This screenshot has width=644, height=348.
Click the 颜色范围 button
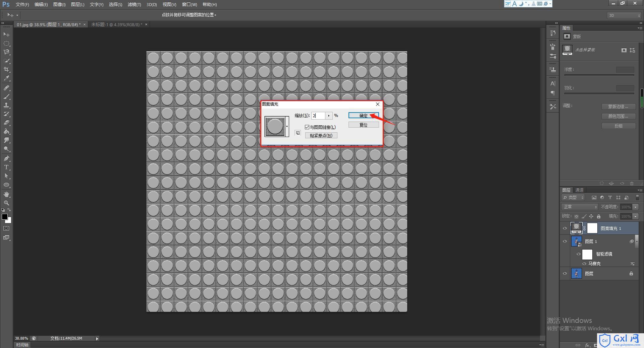[x=618, y=116]
